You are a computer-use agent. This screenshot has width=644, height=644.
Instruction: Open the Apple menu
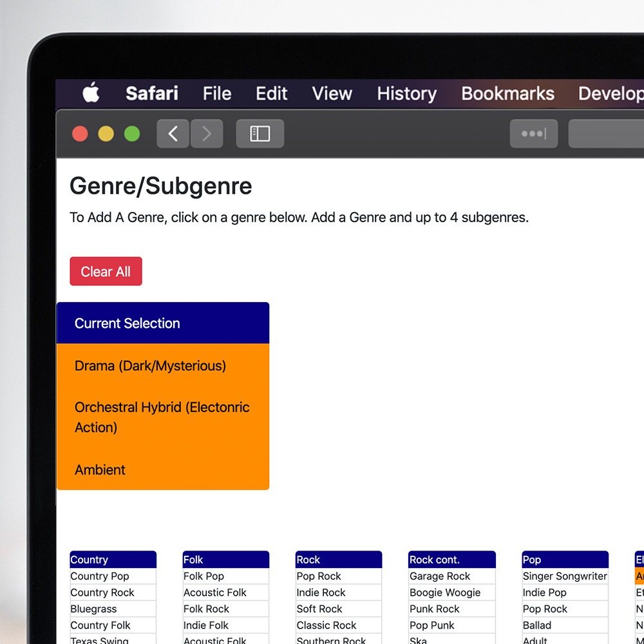click(91, 92)
